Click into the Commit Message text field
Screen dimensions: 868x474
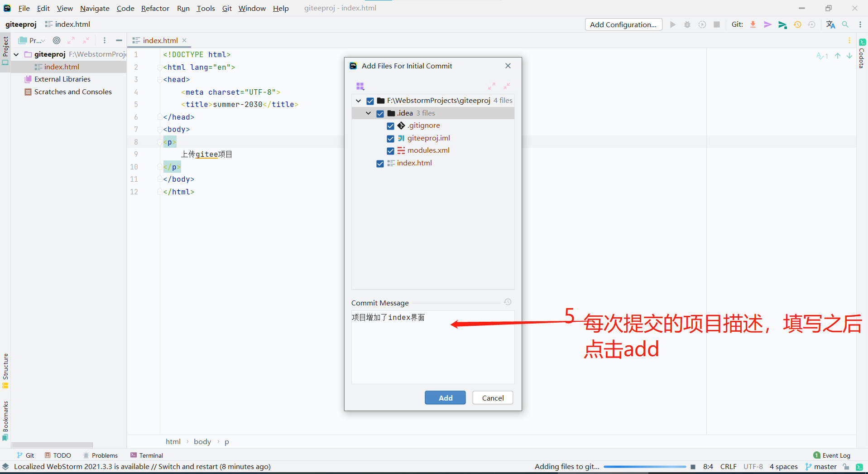[433, 347]
